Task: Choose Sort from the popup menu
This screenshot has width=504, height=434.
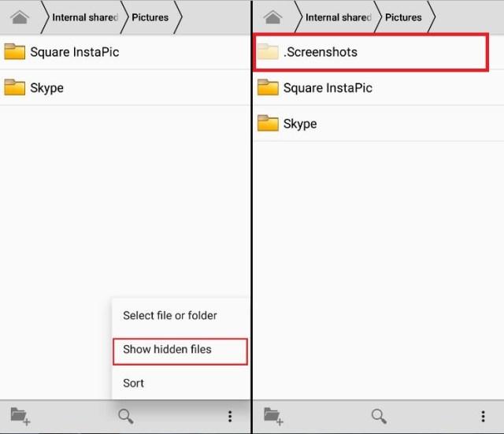Action: coord(181,383)
